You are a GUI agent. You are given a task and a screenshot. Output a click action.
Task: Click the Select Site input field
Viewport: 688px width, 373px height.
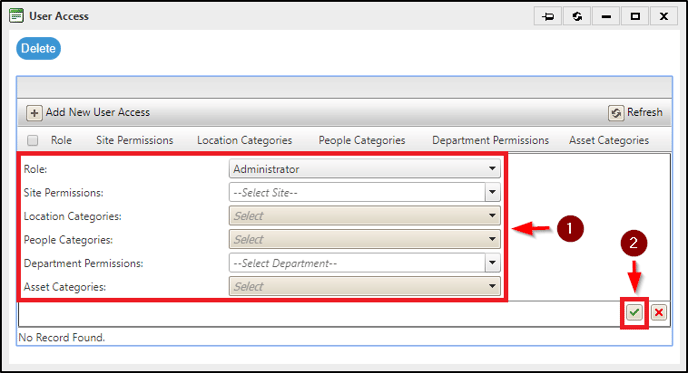357,193
